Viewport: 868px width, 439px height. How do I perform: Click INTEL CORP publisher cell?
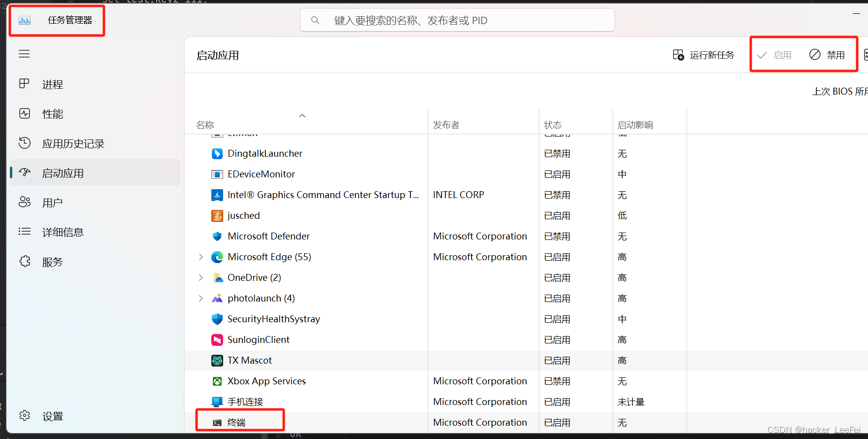click(458, 195)
